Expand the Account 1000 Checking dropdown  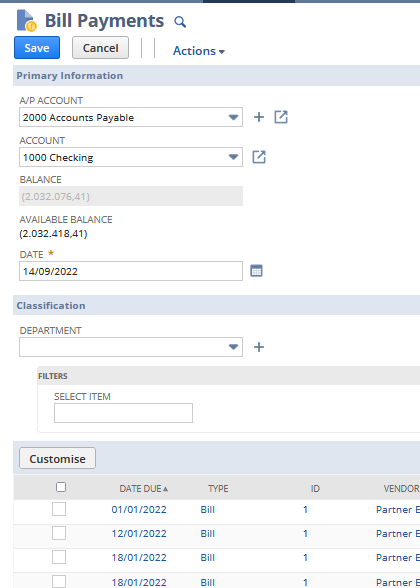tap(233, 157)
